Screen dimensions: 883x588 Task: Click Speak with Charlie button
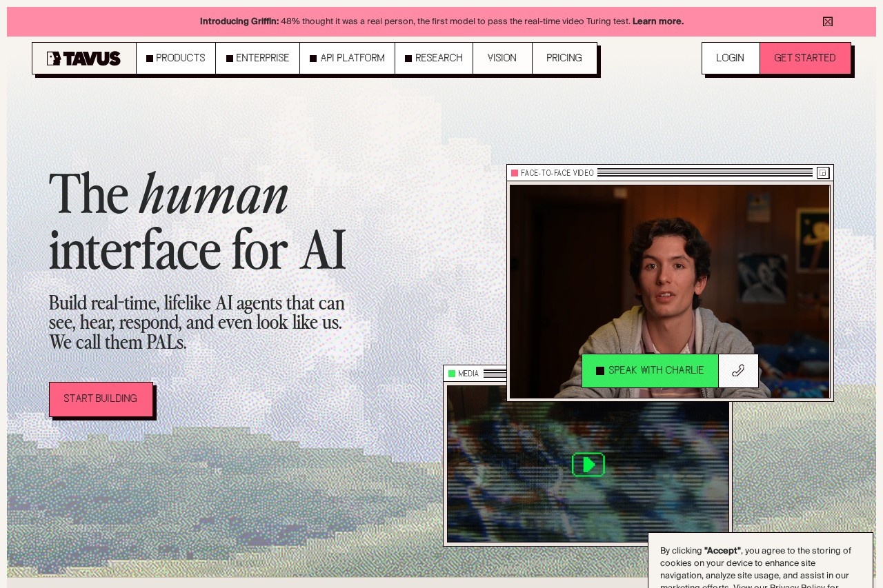click(x=650, y=371)
